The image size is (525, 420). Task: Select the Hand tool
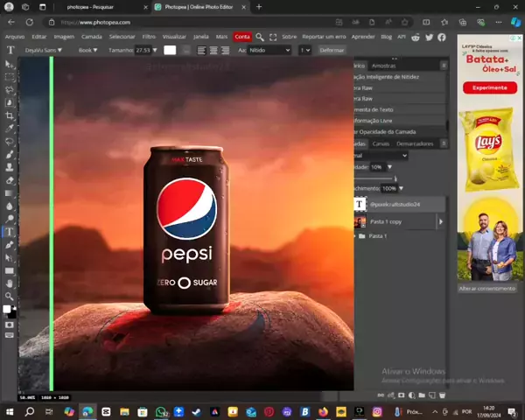click(10, 283)
